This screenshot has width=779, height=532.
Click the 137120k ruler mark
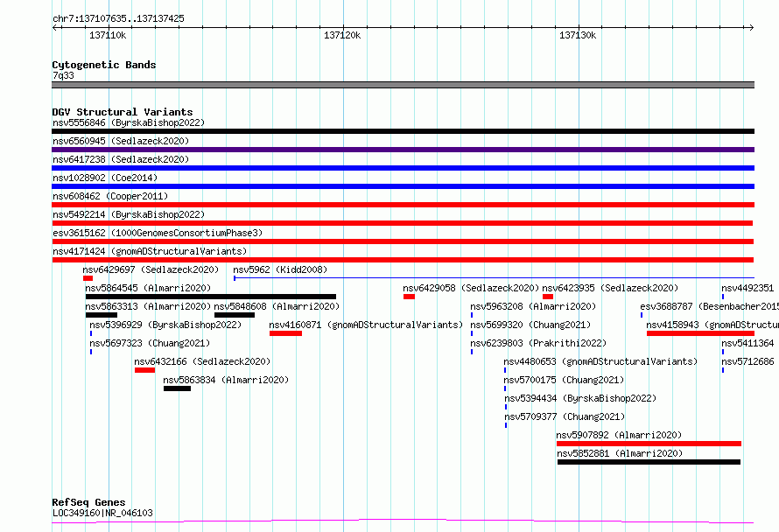[x=342, y=35]
